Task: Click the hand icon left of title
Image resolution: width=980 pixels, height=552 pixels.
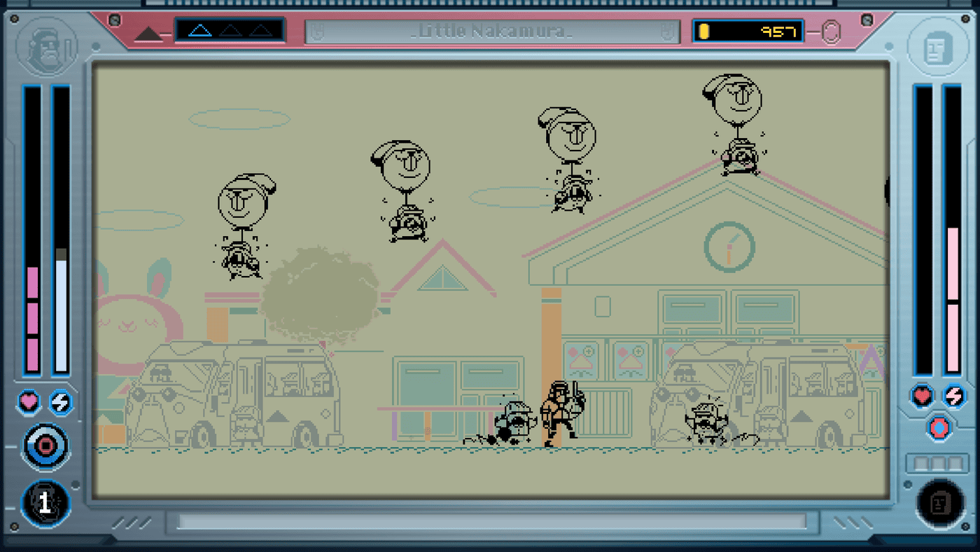Action: point(316,32)
